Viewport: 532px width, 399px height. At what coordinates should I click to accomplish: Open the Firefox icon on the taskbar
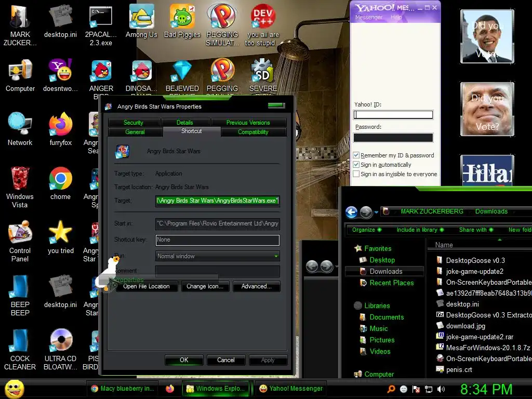click(170, 389)
